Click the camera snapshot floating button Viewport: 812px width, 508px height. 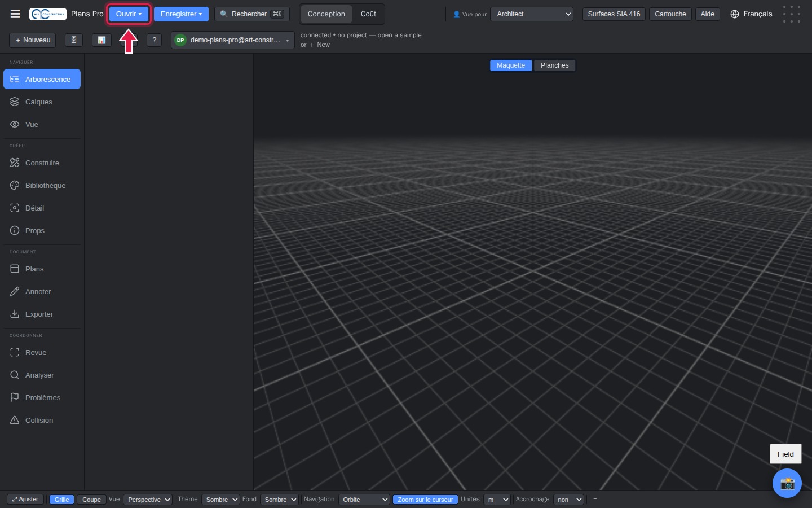(x=787, y=483)
